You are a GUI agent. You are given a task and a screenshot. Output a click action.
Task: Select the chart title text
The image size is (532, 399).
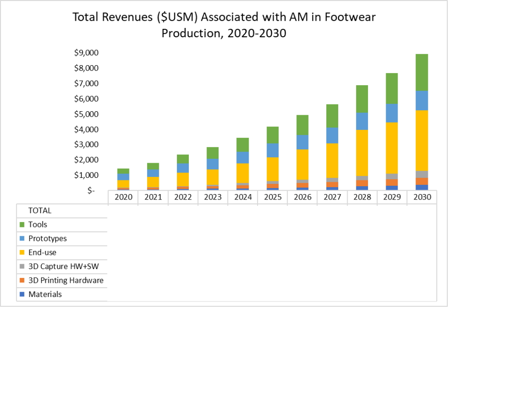click(x=224, y=25)
